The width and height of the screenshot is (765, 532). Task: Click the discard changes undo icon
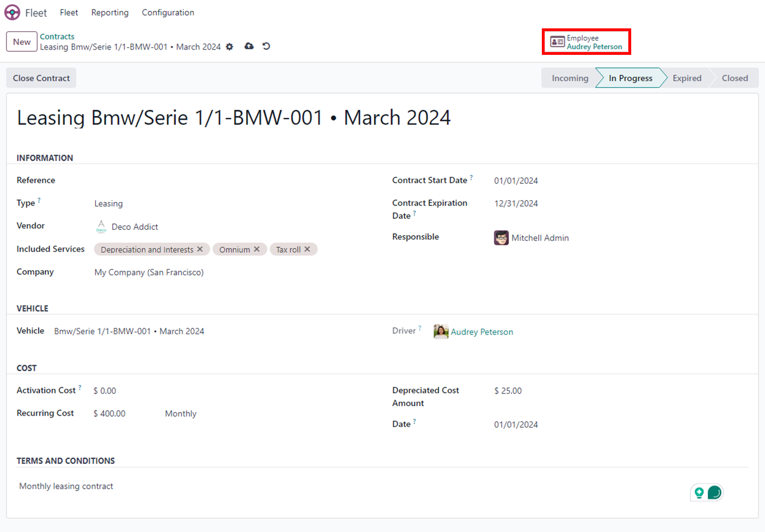click(x=266, y=46)
